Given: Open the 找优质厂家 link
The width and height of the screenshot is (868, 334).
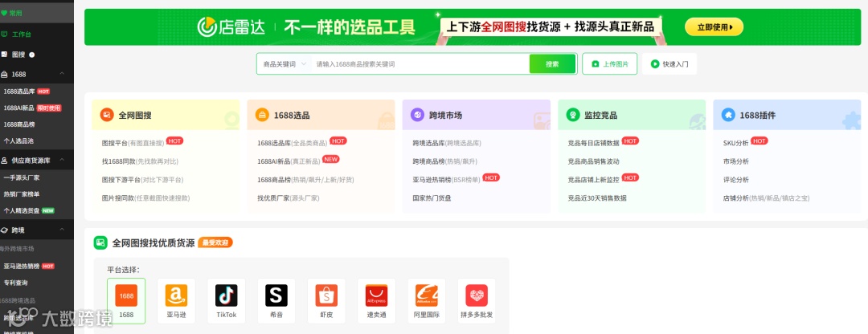Looking at the screenshot, I should (289, 198).
